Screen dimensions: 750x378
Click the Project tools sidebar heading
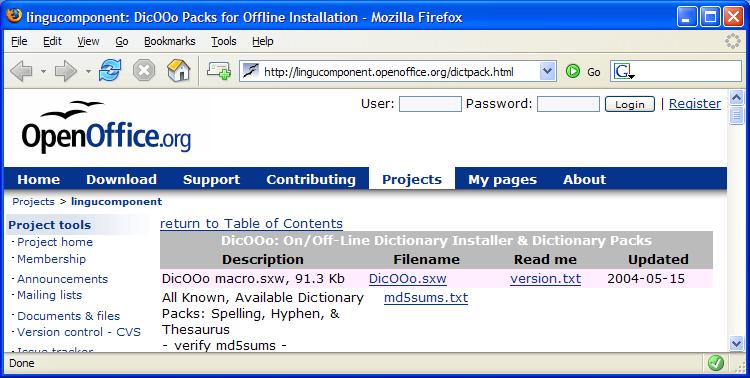[x=50, y=225]
